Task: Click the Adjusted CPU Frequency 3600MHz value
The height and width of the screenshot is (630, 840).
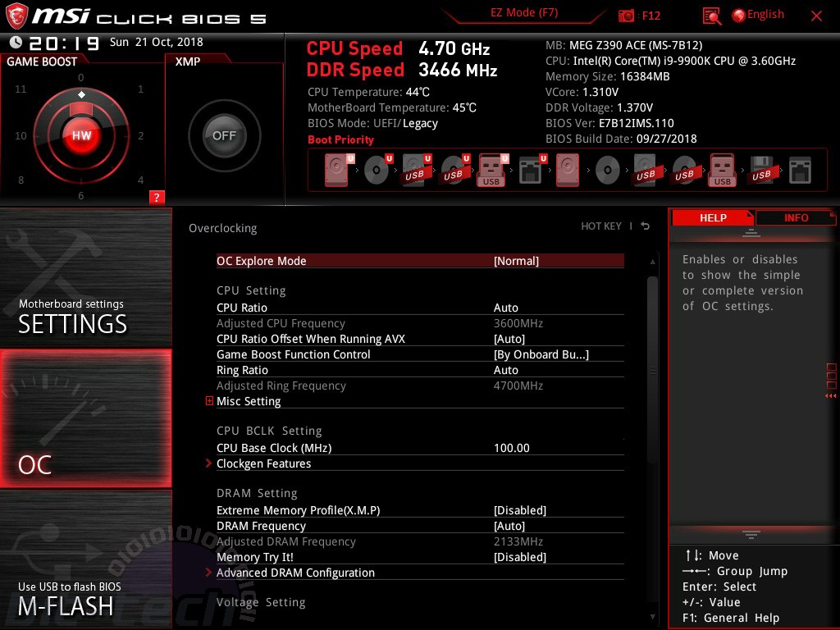Action: pyautogui.click(x=518, y=323)
